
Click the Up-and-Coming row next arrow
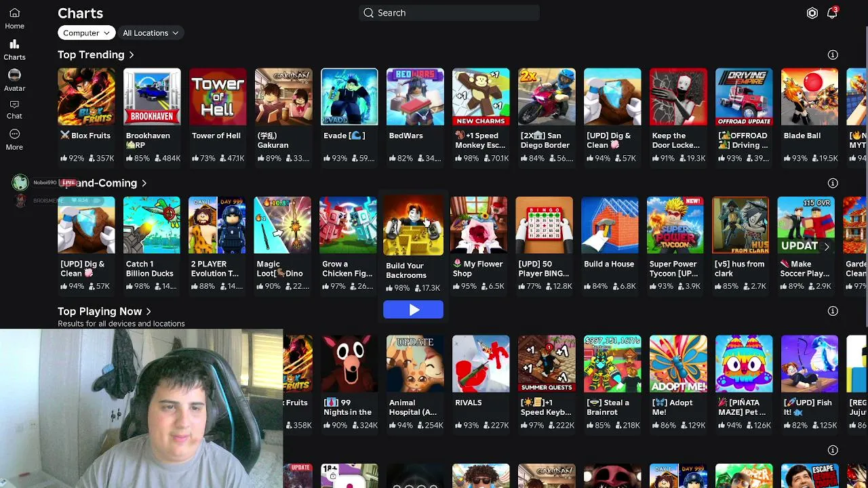pyautogui.click(x=827, y=246)
